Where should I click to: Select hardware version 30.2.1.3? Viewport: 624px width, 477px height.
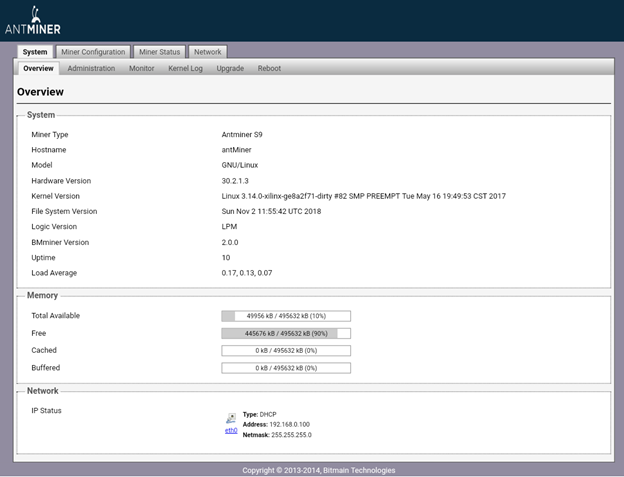coord(235,181)
